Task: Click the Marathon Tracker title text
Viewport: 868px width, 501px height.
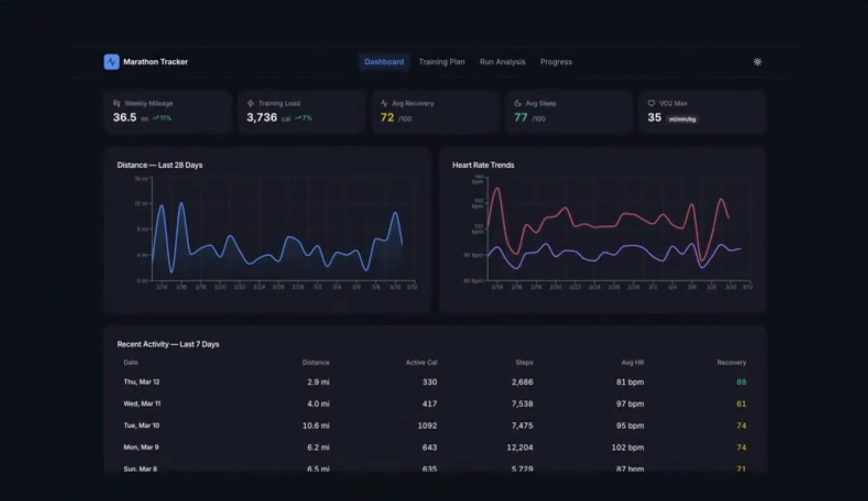Action: point(155,62)
